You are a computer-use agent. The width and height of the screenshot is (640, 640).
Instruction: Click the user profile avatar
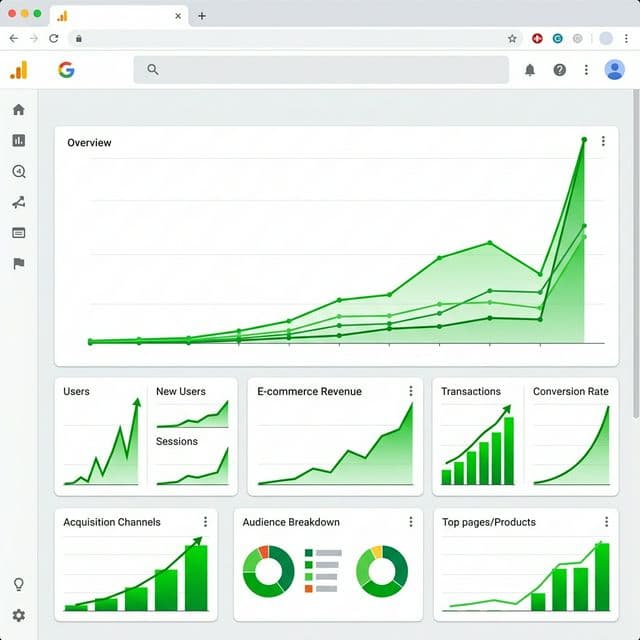(614, 70)
